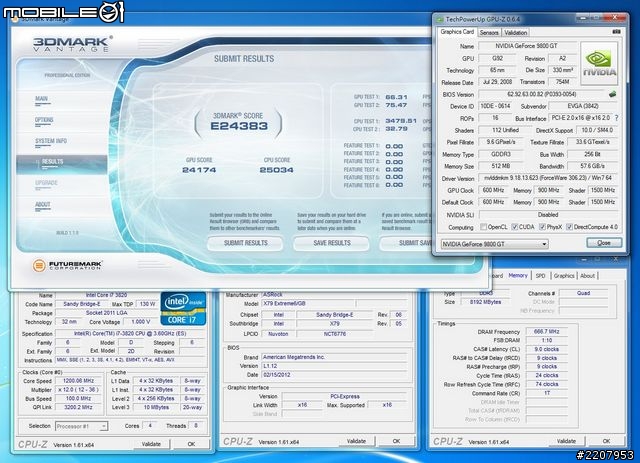Click the Core Speed 1200.08 MHz value
The image size is (640, 463).
coord(78,381)
